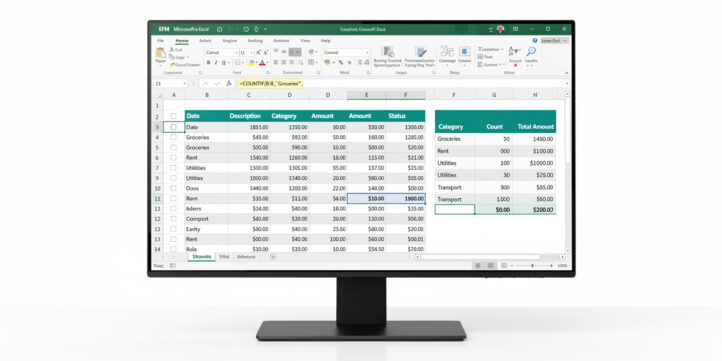Tick the checkbox in row 4

pos(174,137)
